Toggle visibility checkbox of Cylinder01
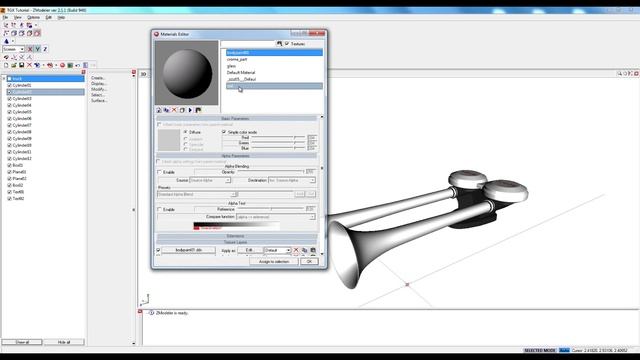Image resolution: width=640 pixels, height=360 pixels. 9,85
